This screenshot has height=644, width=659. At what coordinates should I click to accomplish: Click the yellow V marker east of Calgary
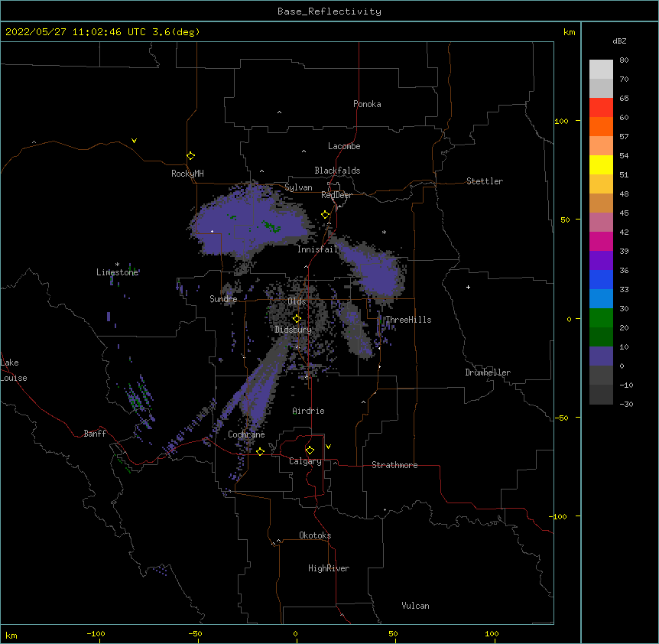[x=328, y=447]
